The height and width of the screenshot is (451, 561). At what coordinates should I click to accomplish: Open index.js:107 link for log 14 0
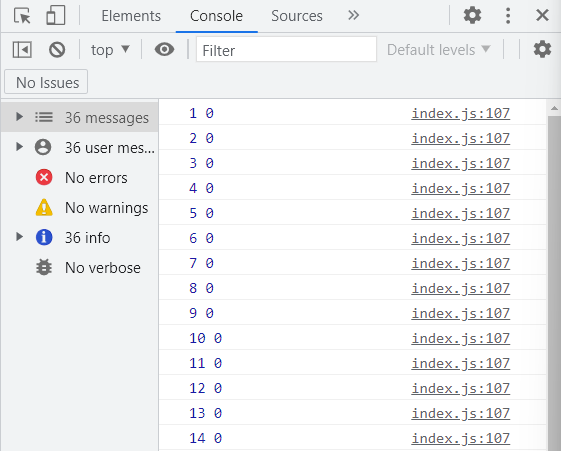460,438
